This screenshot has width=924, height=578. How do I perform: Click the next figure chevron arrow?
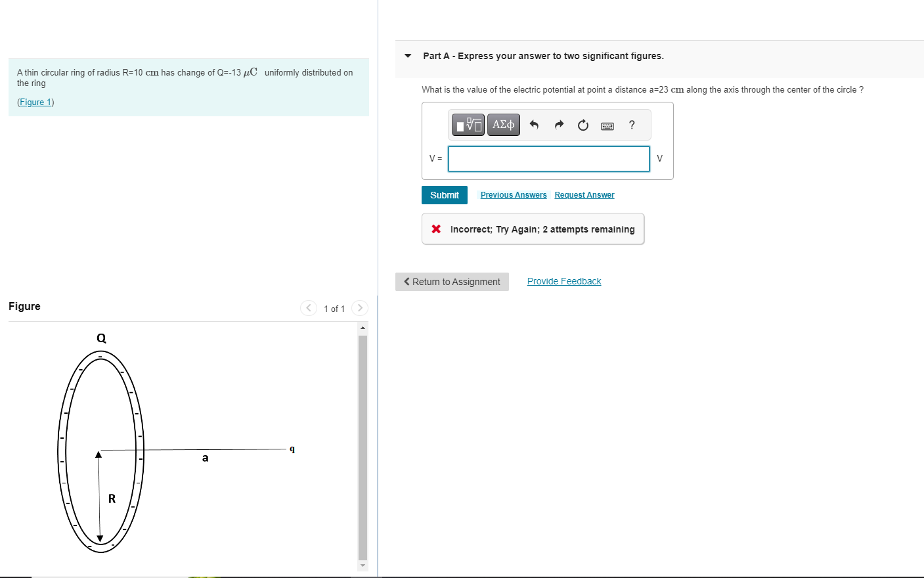click(360, 307)
